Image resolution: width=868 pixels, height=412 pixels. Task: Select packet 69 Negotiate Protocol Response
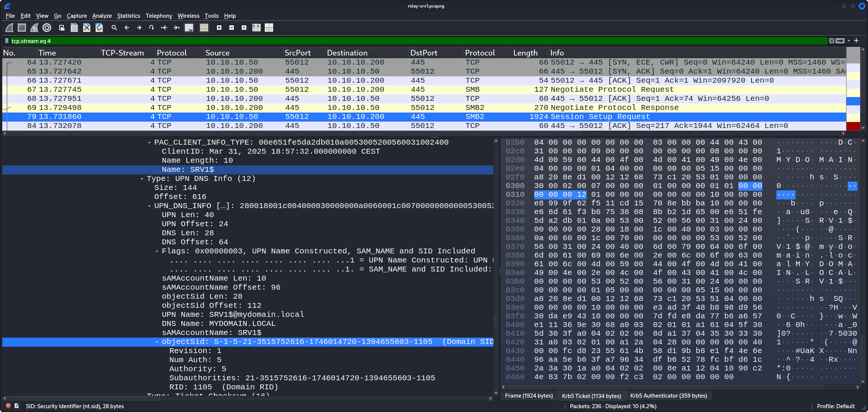424,108
